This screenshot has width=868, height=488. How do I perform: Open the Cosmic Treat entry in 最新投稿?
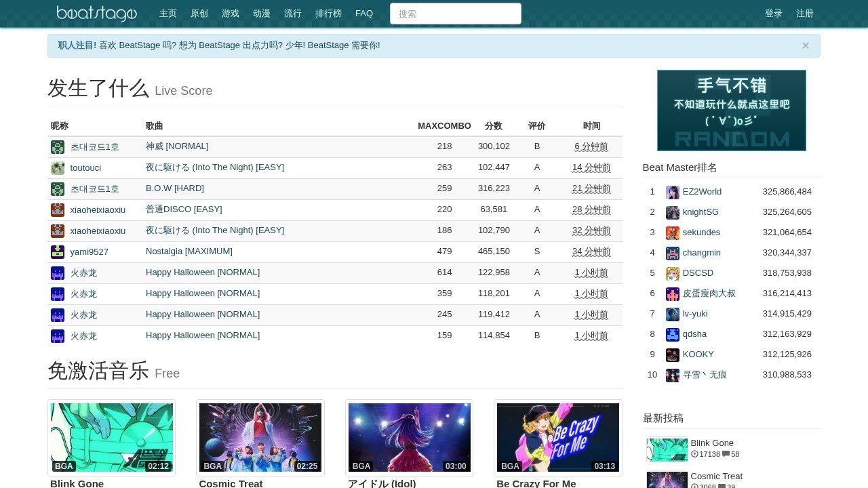[716, 476]
